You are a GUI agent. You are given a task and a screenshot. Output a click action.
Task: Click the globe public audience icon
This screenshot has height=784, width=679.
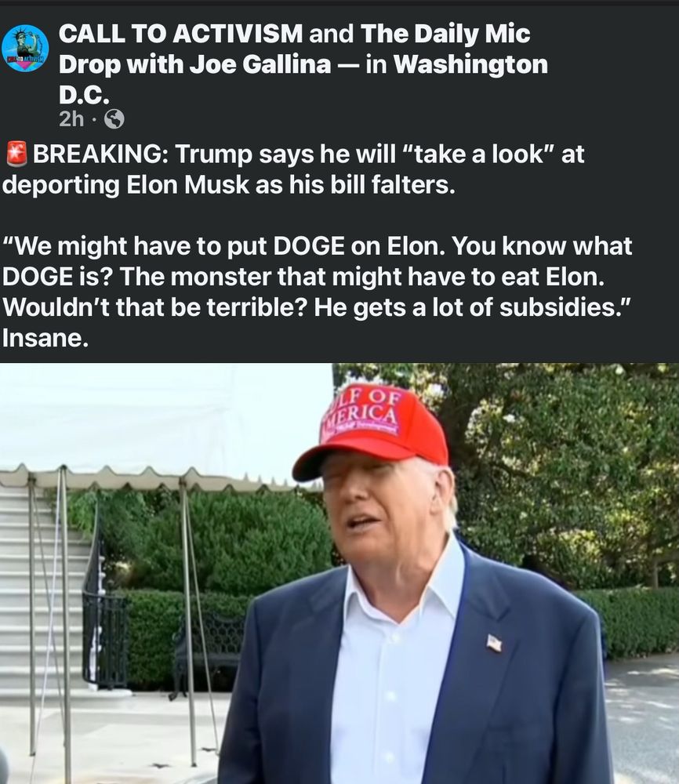[114, 119]
